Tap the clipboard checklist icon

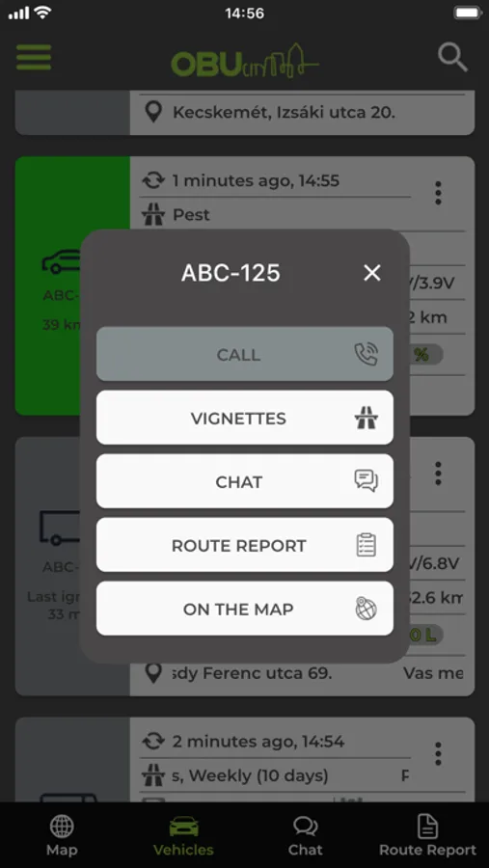coord(367,545)
